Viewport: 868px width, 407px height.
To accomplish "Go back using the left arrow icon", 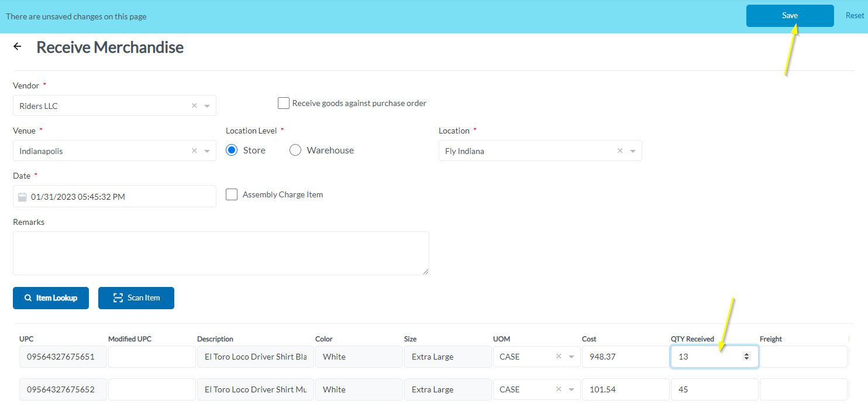I will (18, 47).
